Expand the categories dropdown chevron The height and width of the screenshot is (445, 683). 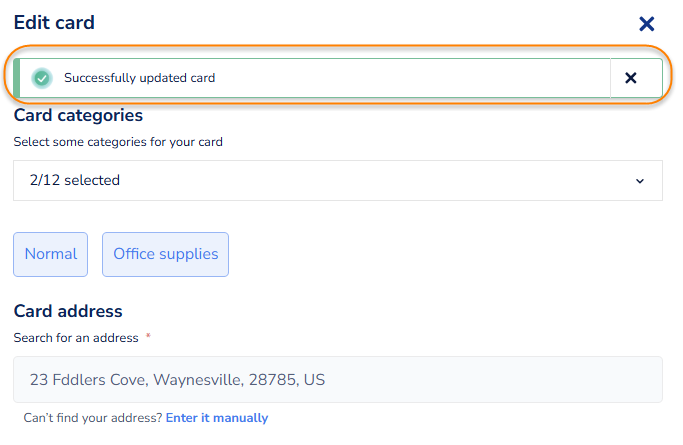[x=640, y=181]
